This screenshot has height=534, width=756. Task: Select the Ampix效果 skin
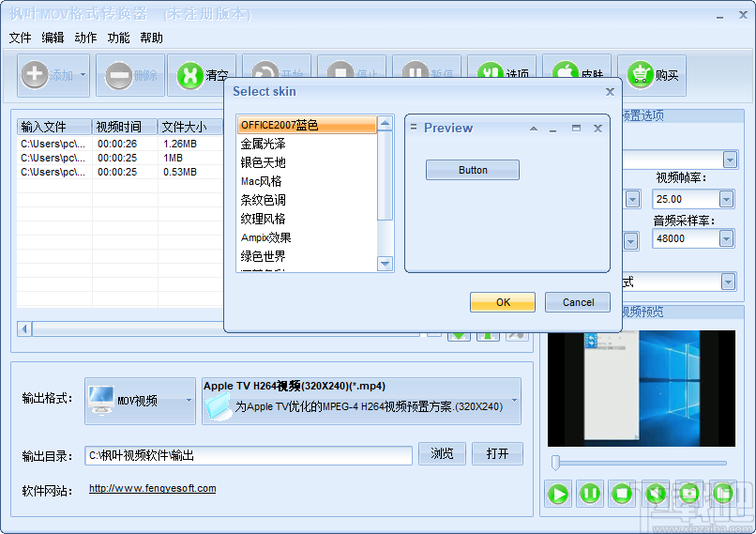(307, 237)
